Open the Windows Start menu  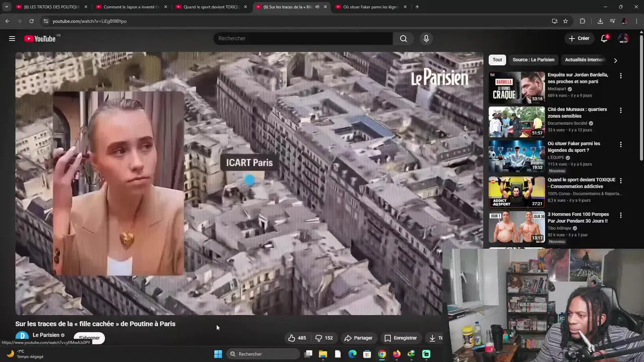click(x=218, y=354)
